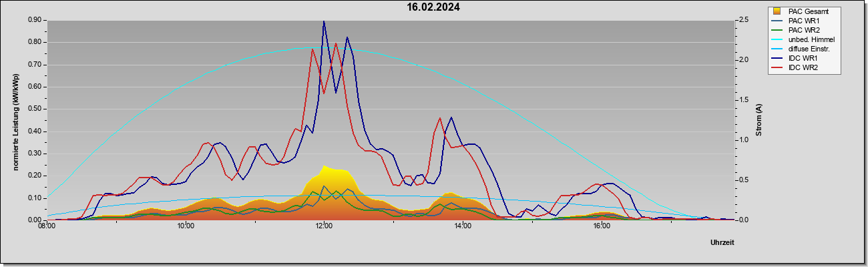Click the chart title 16.02.2024
Screen dimensions: 868x267
click(x=433, y=7)
